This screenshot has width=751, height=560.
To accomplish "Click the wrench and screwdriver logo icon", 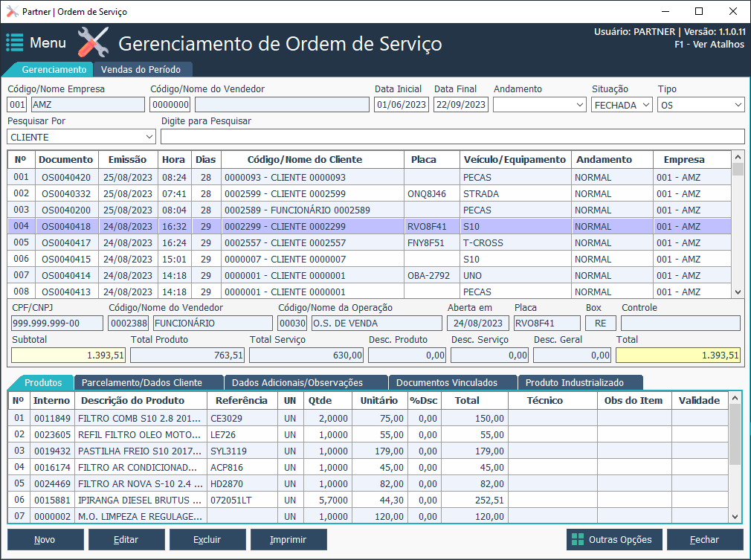I will tap(94, 42).
